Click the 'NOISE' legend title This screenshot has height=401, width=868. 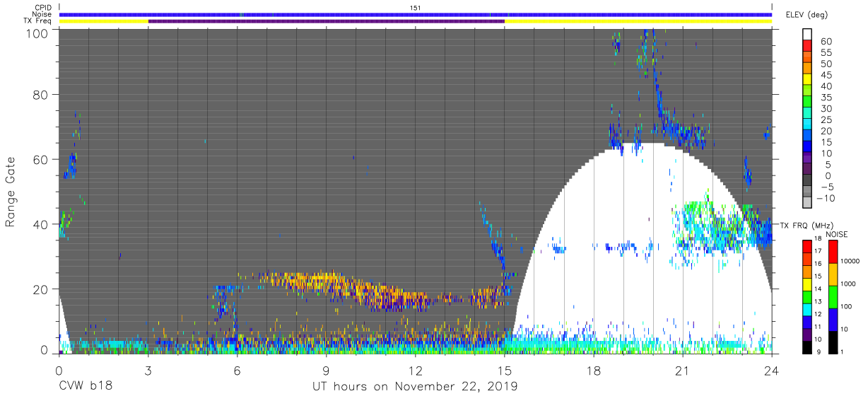pyautogui.click(x=838, y=234)
